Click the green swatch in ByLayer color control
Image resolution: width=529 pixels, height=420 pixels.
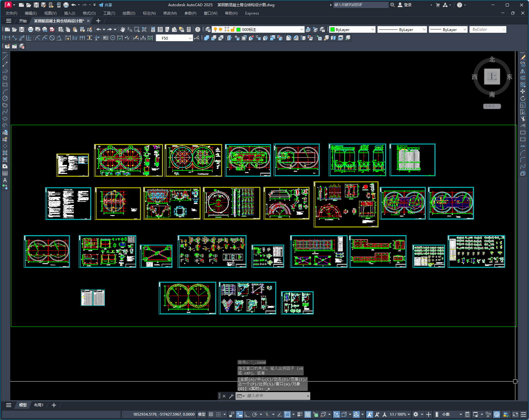[333, 29]
